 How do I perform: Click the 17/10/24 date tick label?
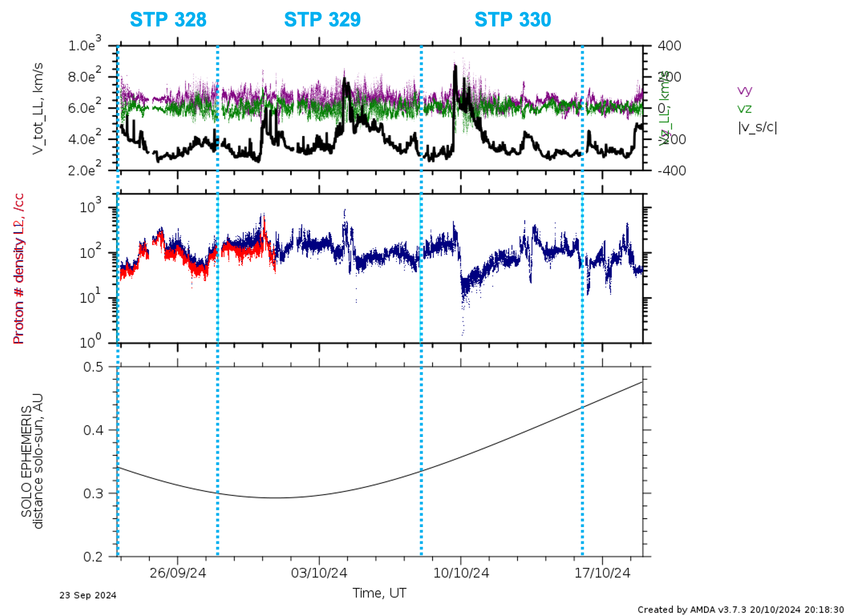[602, 573]
